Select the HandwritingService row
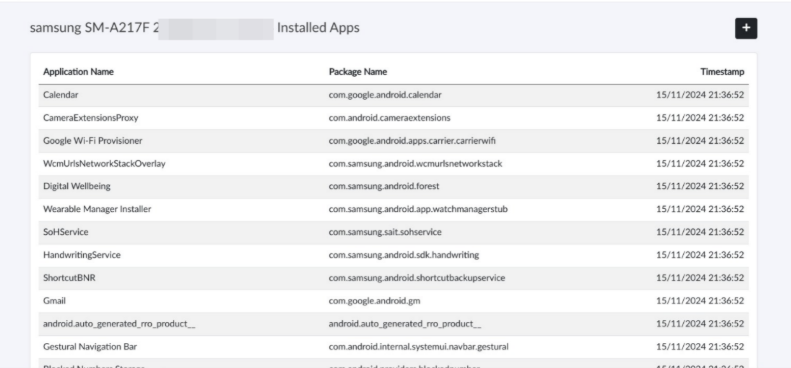 [393, 255]
